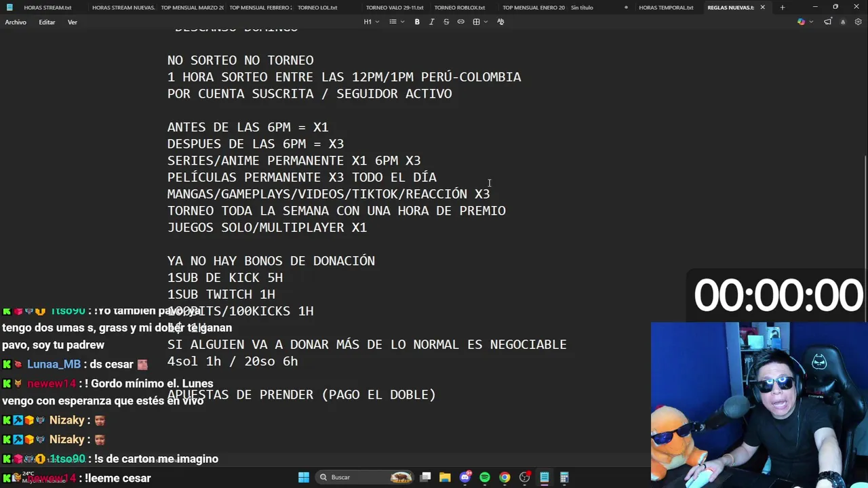
Task: Open Spotify from the taskbar
Action: click(485, 477)
